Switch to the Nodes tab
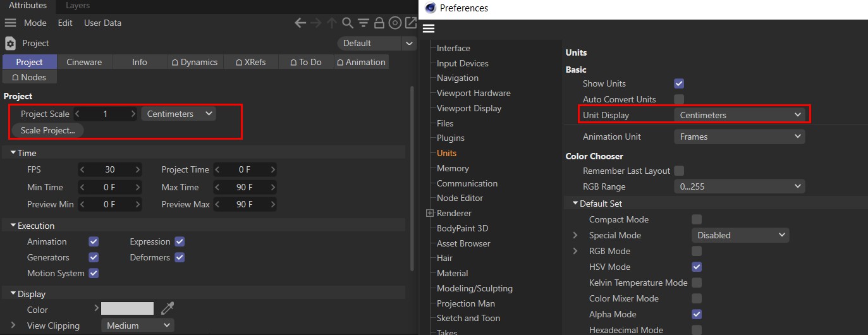This screenshot has width=868, height=335. click(29, 77)
